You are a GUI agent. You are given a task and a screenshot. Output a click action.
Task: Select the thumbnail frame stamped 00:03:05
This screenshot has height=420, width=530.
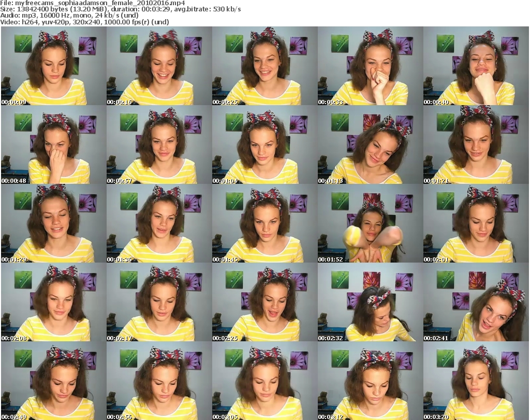(264, 381)
